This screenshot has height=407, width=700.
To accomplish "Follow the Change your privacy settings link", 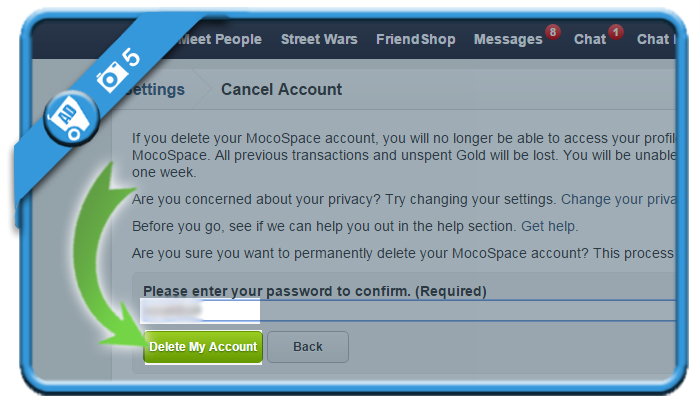I will point(618,199).
